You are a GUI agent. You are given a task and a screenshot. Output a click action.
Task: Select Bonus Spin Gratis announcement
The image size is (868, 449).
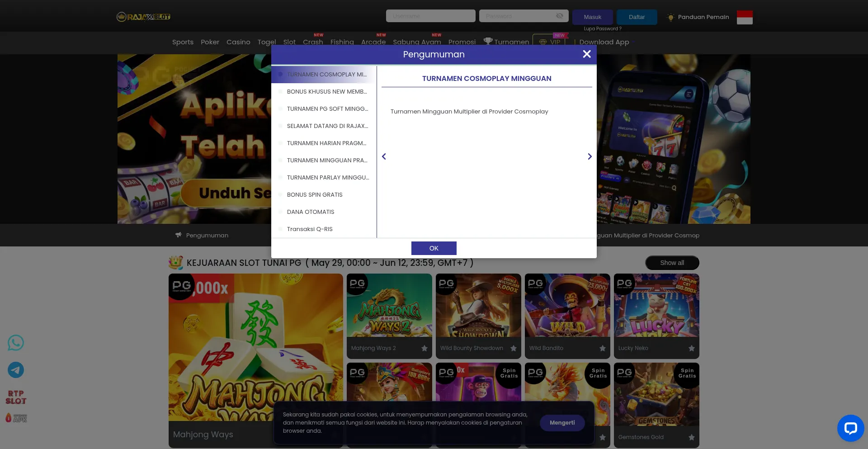(x=324, y=195)
